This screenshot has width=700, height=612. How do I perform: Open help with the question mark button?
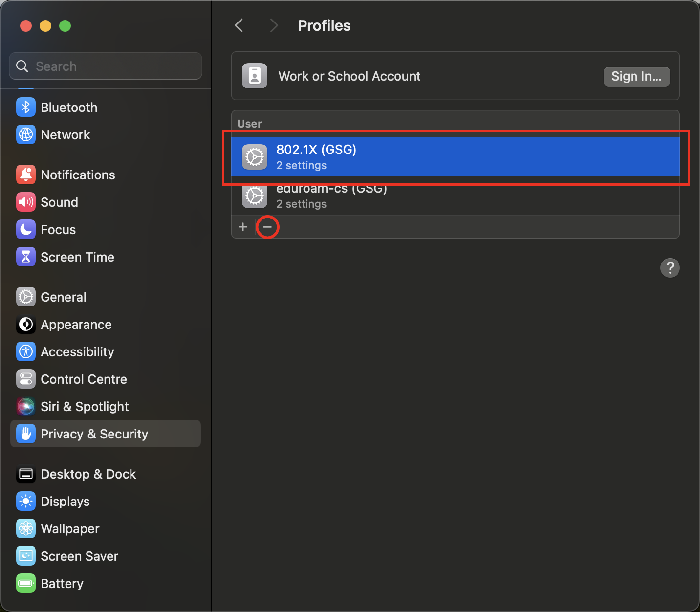point(670,268)
